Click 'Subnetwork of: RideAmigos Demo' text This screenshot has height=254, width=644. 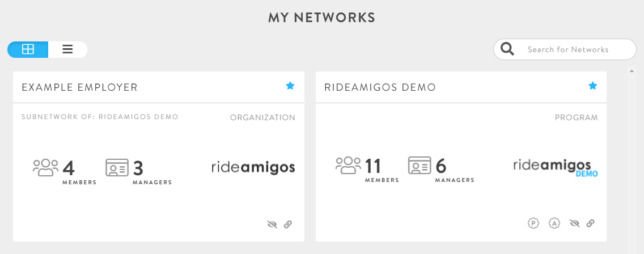pos(100,117)
